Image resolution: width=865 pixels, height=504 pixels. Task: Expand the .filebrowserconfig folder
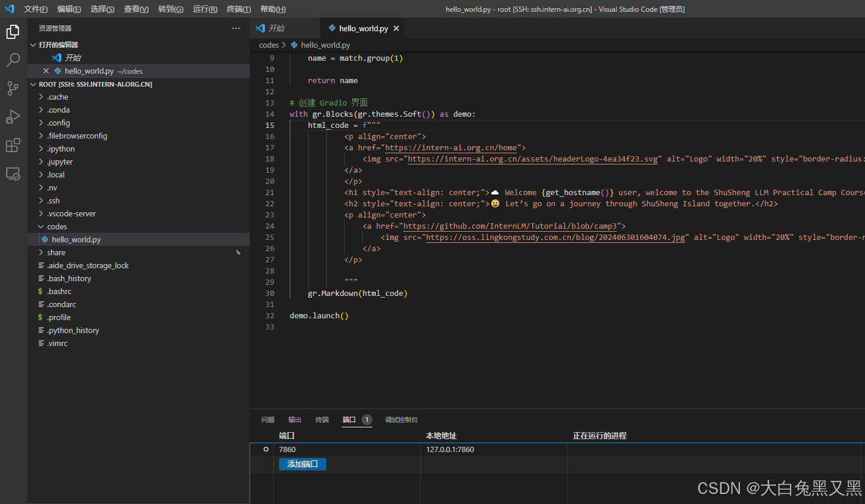click(138, 136)
